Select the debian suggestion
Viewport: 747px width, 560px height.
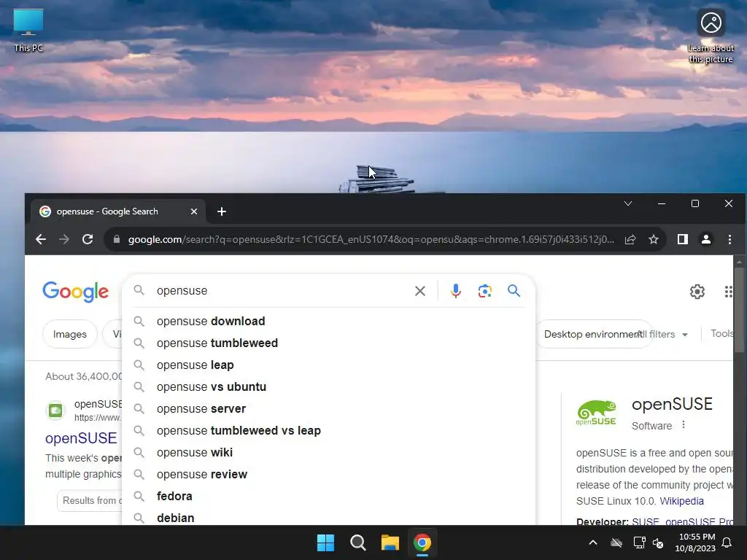(329, 518)
